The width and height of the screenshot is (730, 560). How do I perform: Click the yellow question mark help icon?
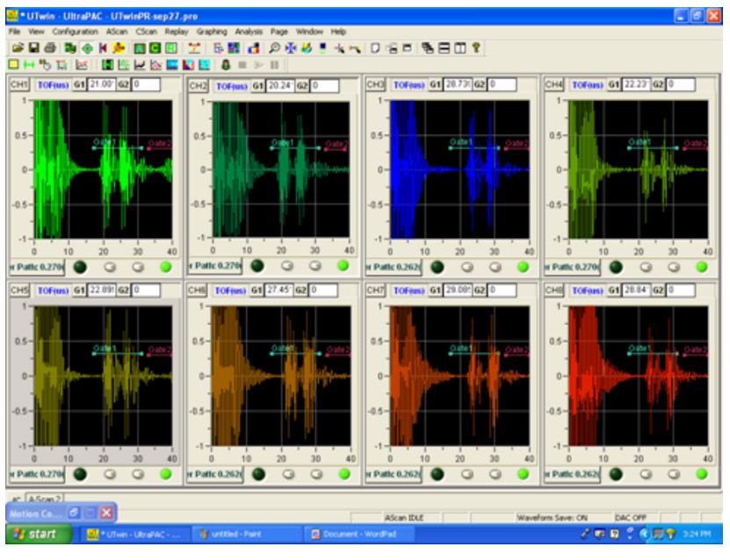click(477, 47)
